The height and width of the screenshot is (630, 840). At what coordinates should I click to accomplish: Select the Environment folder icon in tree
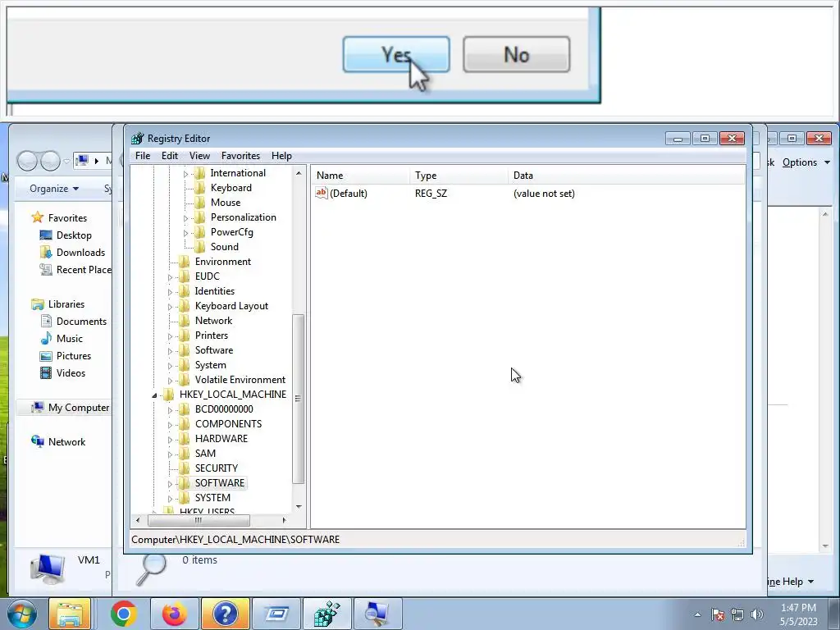(185, 262)
